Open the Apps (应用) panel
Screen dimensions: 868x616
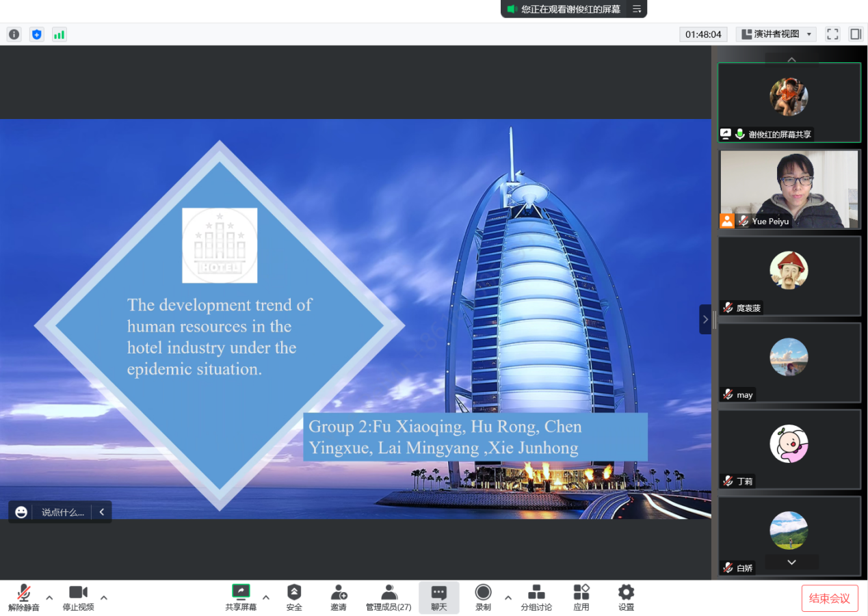click(581, 597)
